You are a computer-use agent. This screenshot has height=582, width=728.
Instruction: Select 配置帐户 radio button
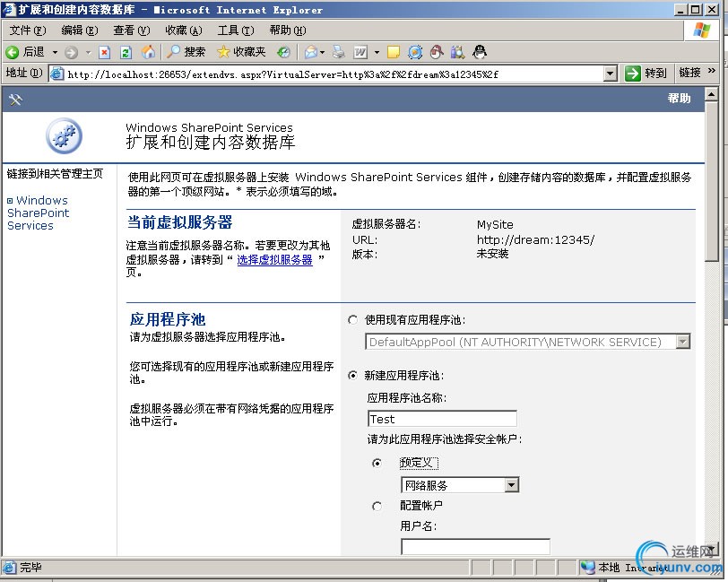pos(377,506)
